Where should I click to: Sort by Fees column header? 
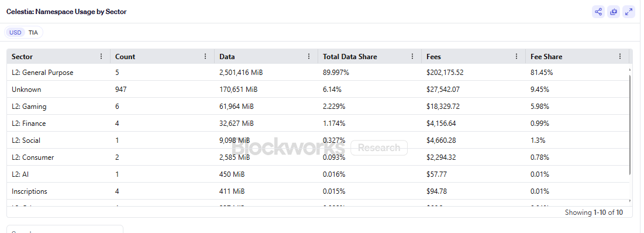(433, 57)
